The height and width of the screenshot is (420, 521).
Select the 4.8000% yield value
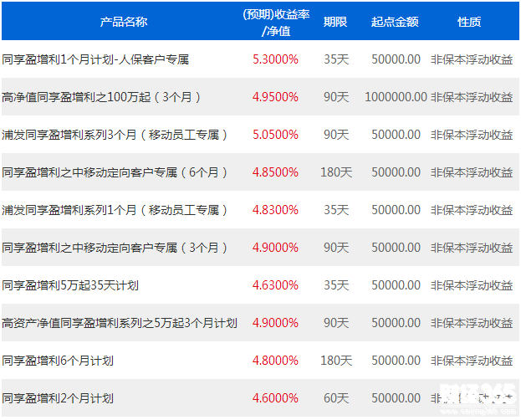[275, 361]
